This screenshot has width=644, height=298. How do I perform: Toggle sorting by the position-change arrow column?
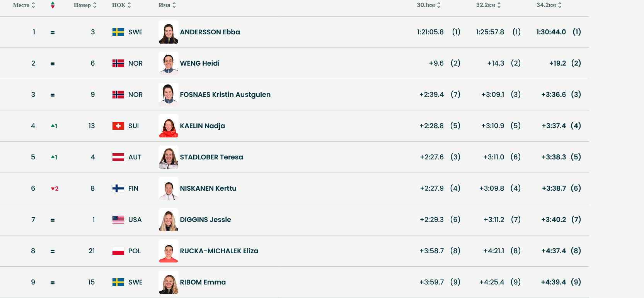(53, 5)
